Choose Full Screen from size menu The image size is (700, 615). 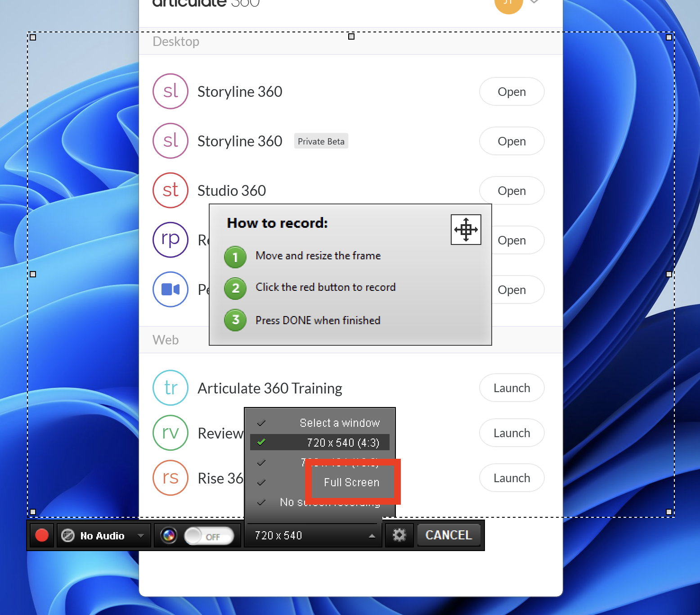click(x=352, y=482)
